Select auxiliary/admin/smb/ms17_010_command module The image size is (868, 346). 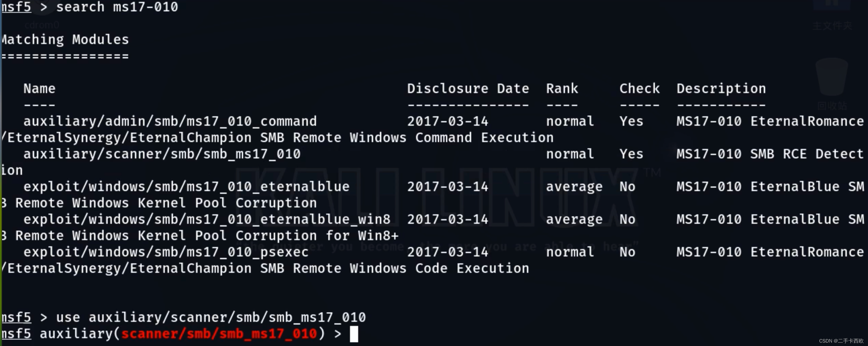pyautogui.click(x=170, y=121)
